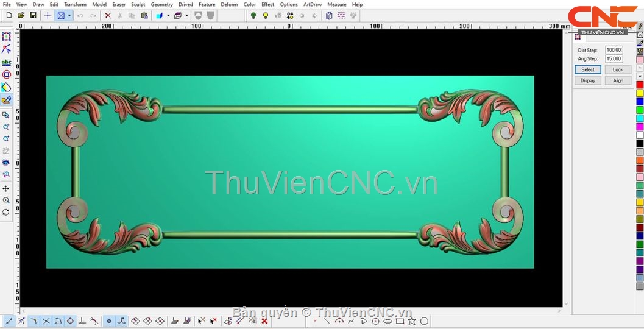Pick the black color swatch
This screenshot has height=329, width=644.
coord(640,143)
